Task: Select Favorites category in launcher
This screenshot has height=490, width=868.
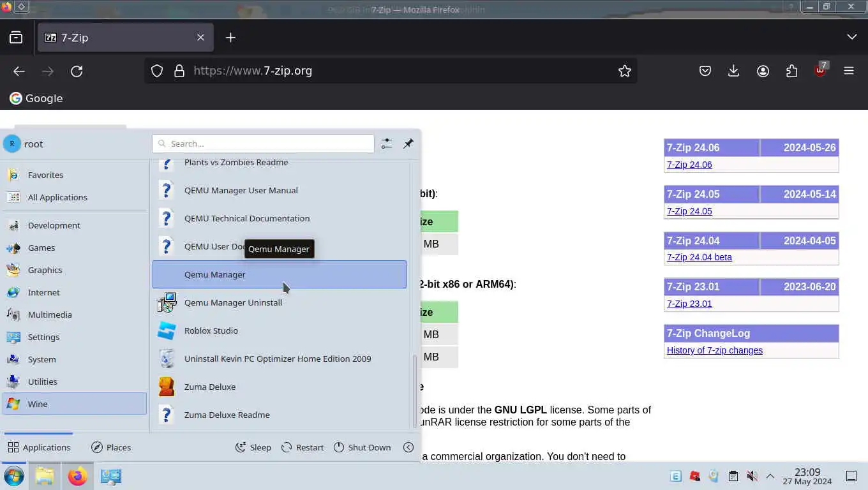Action: (75, 175)
